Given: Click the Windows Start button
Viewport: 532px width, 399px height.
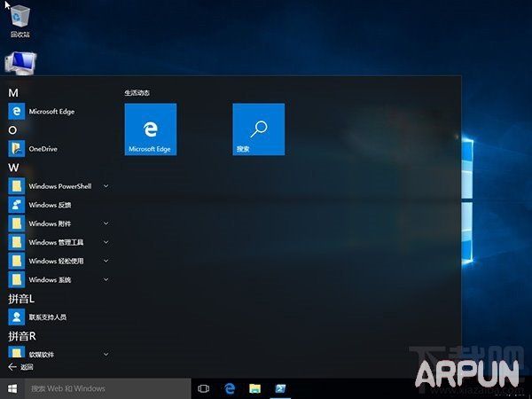Looking at the screenshot, I should point(12,389).
